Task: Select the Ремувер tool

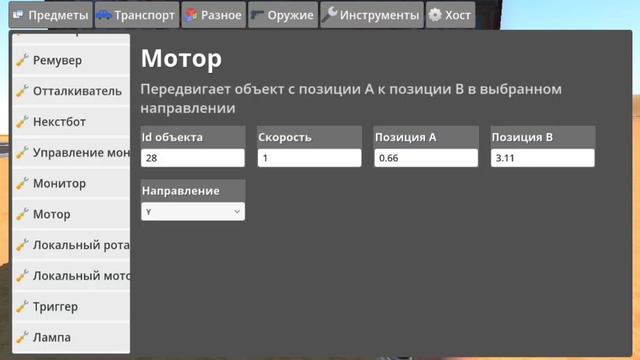Action: pos(71,60)
